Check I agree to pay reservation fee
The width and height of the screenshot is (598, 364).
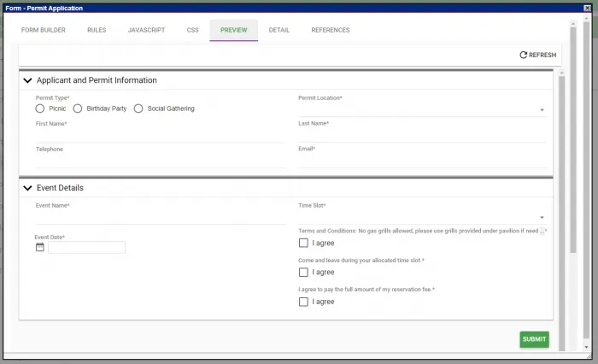point(303,302)
